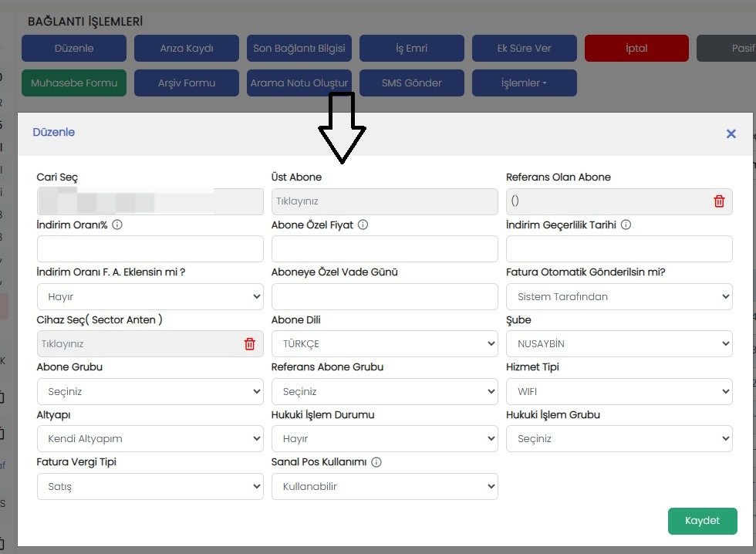Screen dimensions: 756x554
Task: Open Fatura Otomatik Gönderilsin mi dropdown
Action: click(619, 296)
